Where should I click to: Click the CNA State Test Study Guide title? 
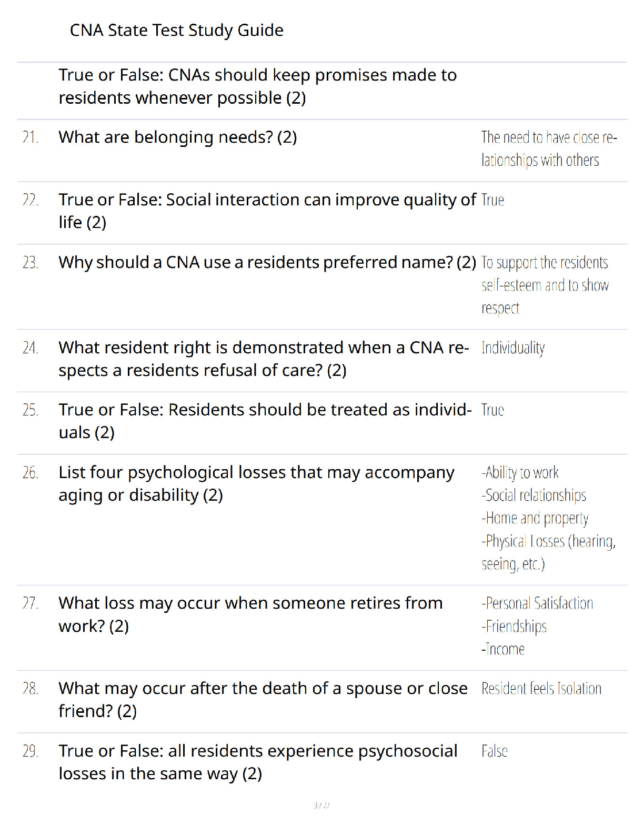tap(176, 31)
